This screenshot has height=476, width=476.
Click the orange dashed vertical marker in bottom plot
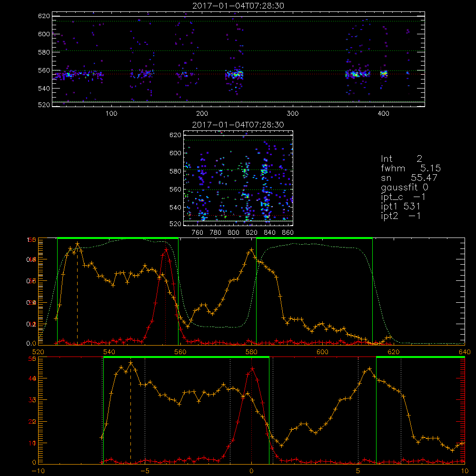[130, 413]
